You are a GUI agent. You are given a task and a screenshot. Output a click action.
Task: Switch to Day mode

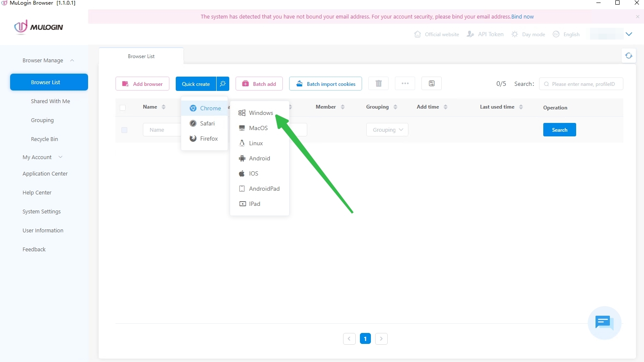(x=529, y=34)
